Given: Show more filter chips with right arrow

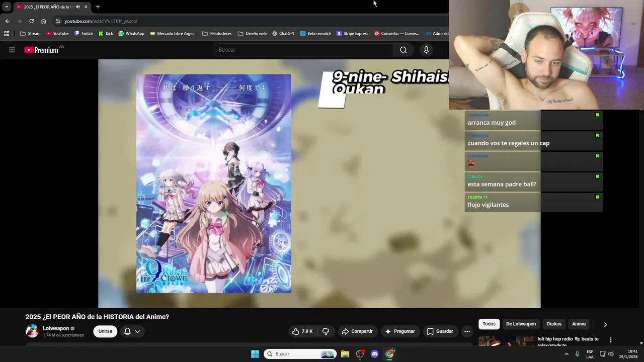Looking at the screenshot, I should click(605, 324).
